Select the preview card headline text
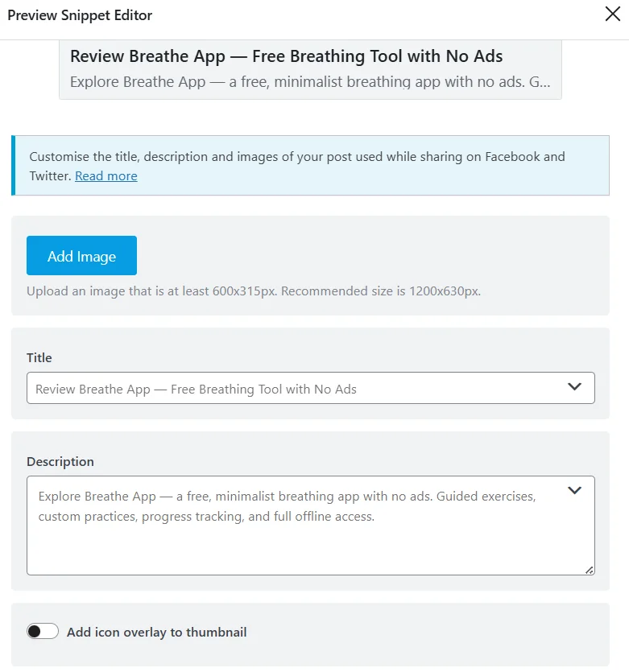 point(286,56)
